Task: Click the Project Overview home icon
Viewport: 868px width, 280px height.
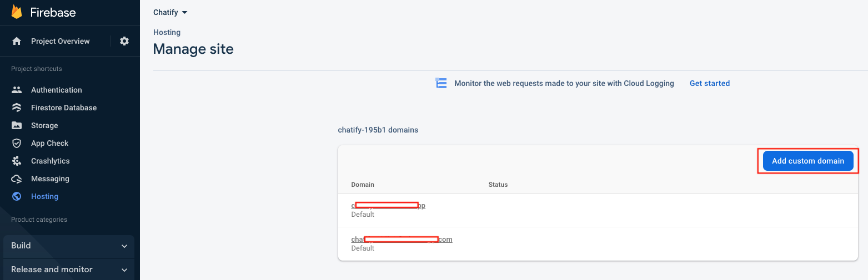Action: click(x=17, y=41)
